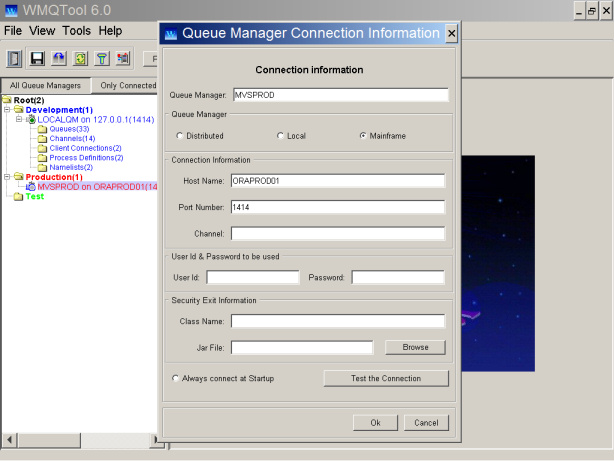
Task: Click the tree panel scroll left arrow
Action: 9,440
